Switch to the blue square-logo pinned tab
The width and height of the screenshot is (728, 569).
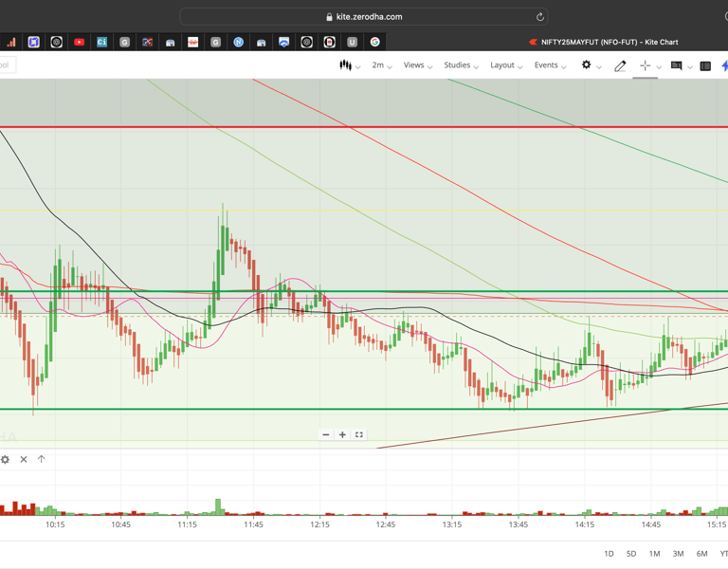33,43
